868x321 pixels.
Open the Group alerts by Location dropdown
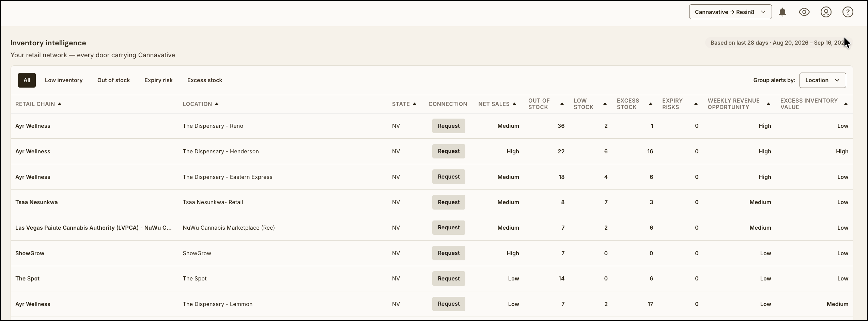[823, 80]
